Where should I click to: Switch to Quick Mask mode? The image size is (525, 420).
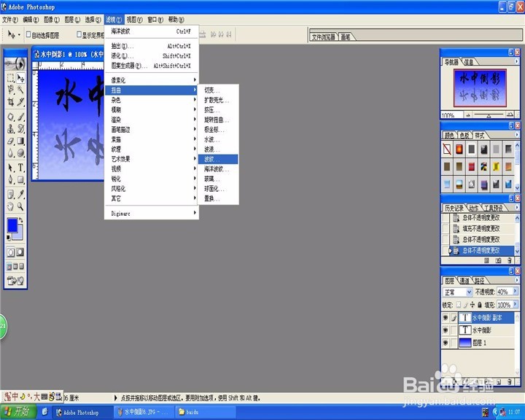(x=20, y=252)
